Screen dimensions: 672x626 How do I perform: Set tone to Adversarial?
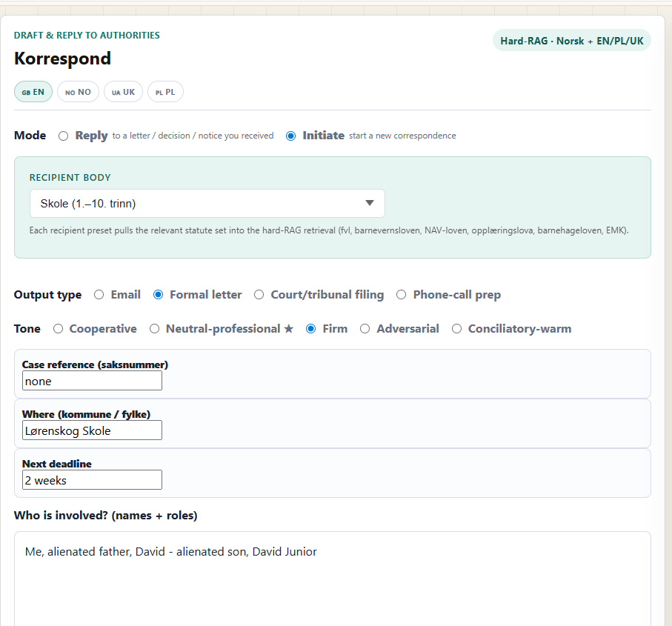point(365,329)
